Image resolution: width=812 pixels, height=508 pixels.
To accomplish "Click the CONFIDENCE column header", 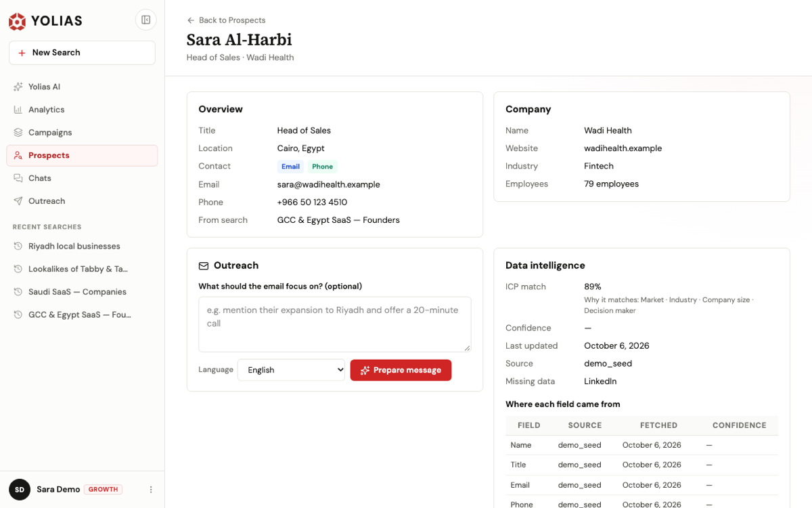I will [740, 425].
